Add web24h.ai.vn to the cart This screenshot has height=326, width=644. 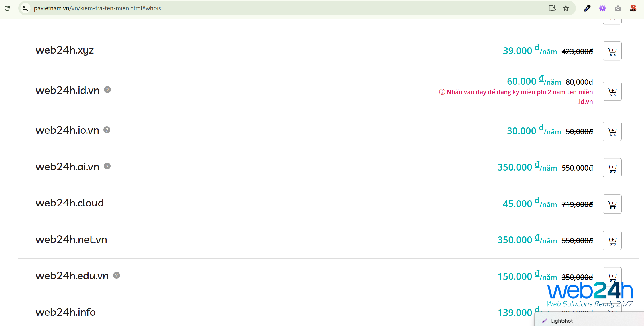click(x=612, y=168)
